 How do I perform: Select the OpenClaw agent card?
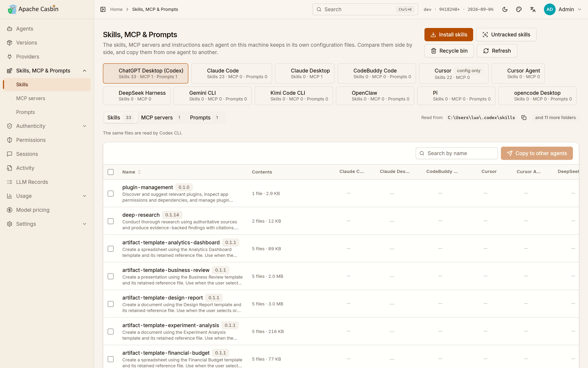click(375, 96)
